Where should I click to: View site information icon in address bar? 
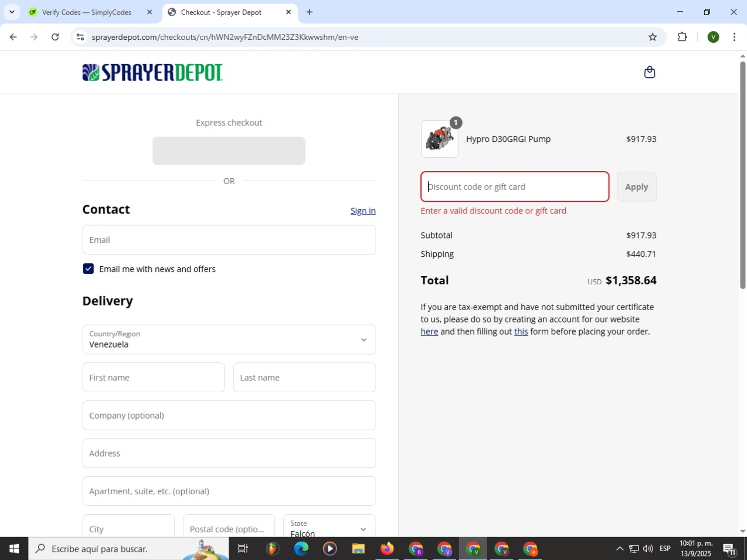(80, 37)
